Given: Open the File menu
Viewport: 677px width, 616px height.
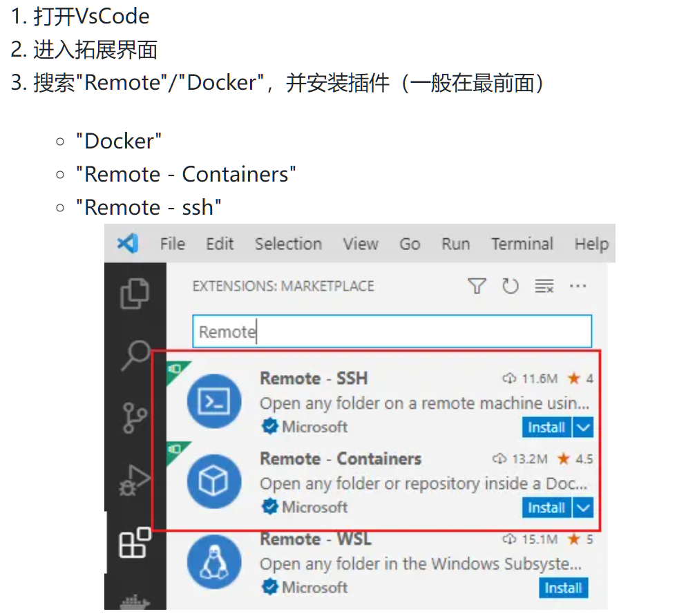Looking at the screenshot, I should pos(172,244).
